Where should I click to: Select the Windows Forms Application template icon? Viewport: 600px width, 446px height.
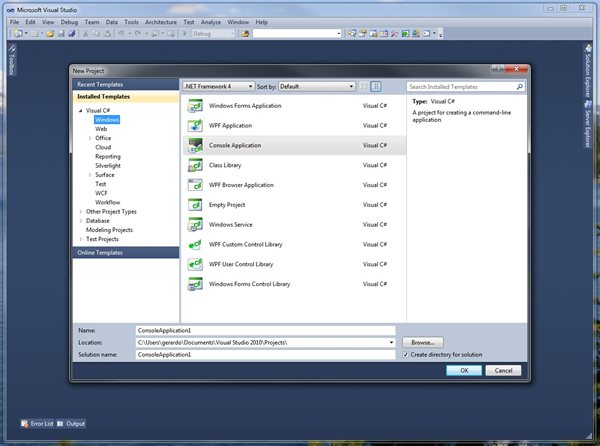click(x=195, y=106)
